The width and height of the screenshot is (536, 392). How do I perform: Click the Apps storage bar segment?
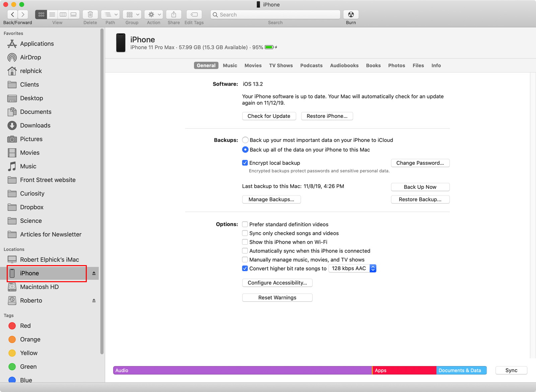click(404, 370)
